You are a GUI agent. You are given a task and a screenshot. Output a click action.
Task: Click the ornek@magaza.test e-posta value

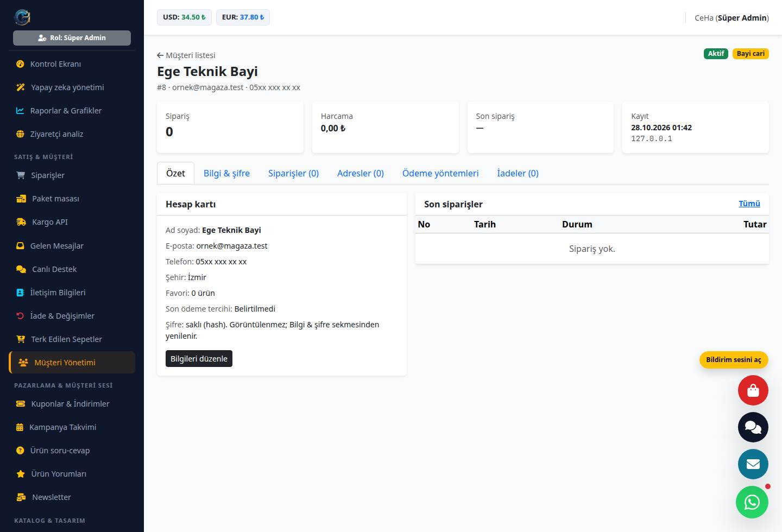click(x=232, y=246)
